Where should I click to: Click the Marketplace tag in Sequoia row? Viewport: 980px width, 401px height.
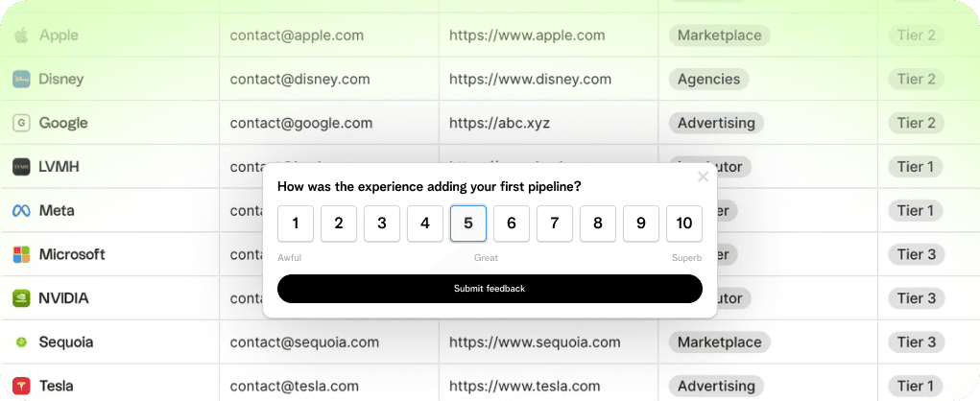click(719, 342)
